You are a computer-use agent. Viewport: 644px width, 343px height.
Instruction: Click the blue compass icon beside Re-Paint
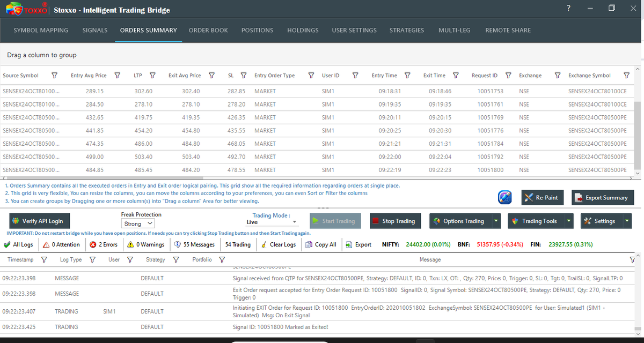505,197
